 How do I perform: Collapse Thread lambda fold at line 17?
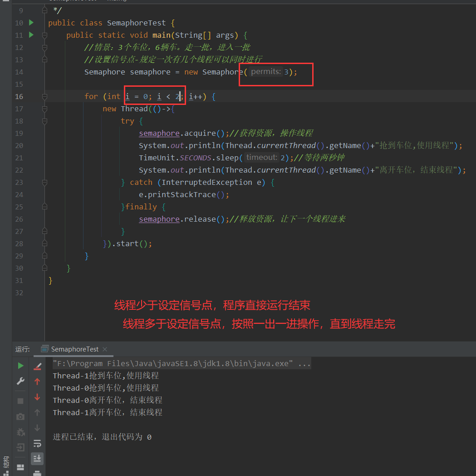click(44, 109)
